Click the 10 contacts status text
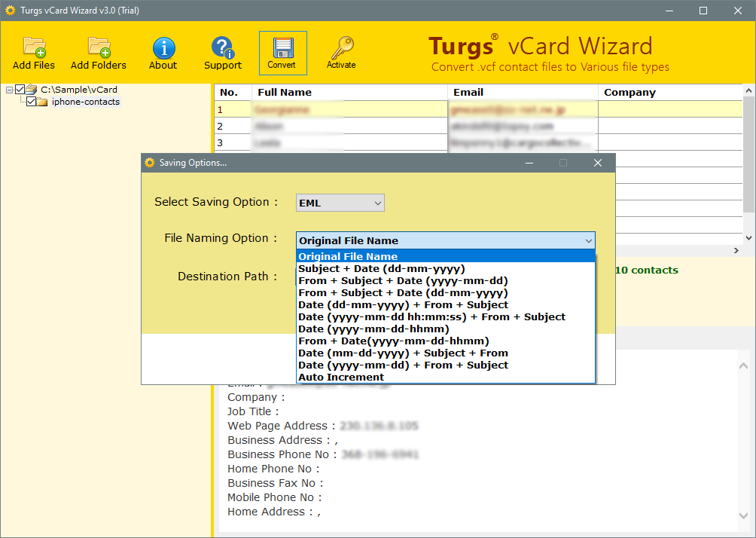 tap(647, 271)
